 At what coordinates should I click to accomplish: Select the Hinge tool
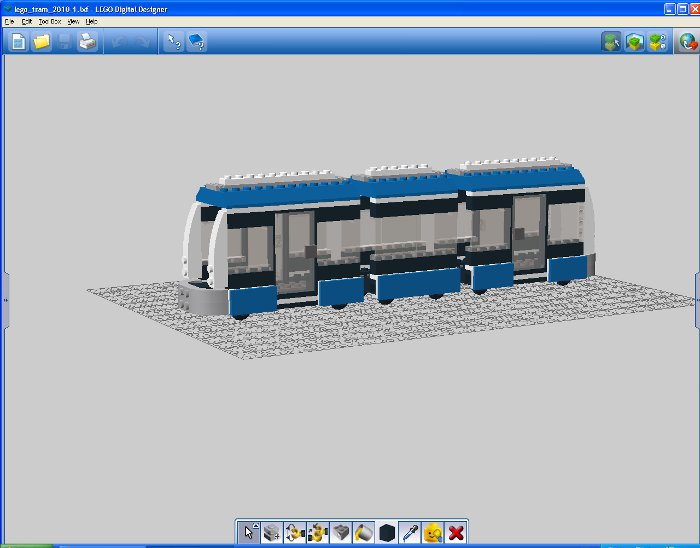(x=295, y=532)
